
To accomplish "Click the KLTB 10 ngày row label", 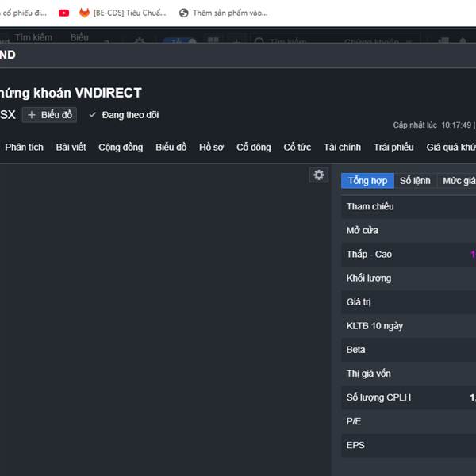I will 374,326.
